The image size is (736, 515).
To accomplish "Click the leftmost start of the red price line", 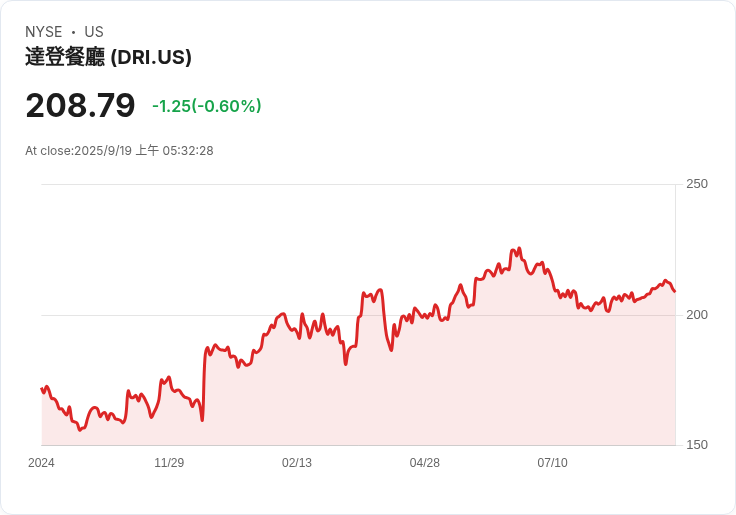I will [42, 389].
